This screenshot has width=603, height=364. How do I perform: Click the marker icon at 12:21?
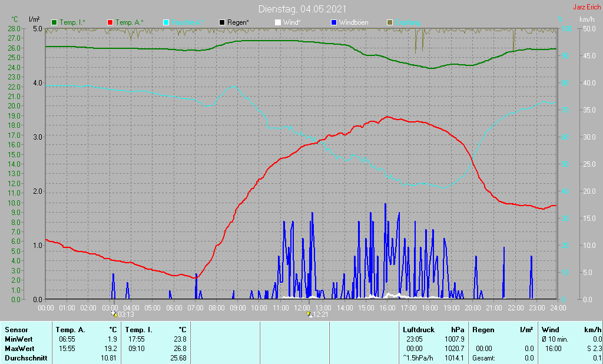[309, 314]
